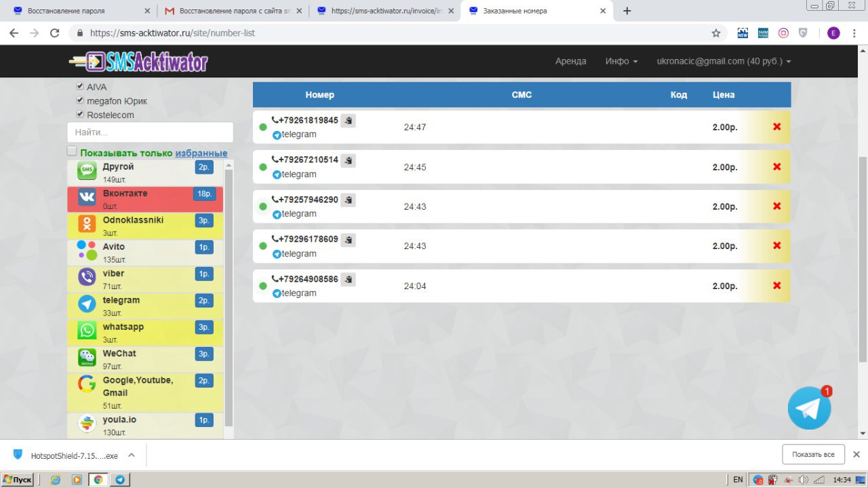The width and height of the screenshot is (868, 488).
Task: Close the downloads bar
Action: [856, 455]
